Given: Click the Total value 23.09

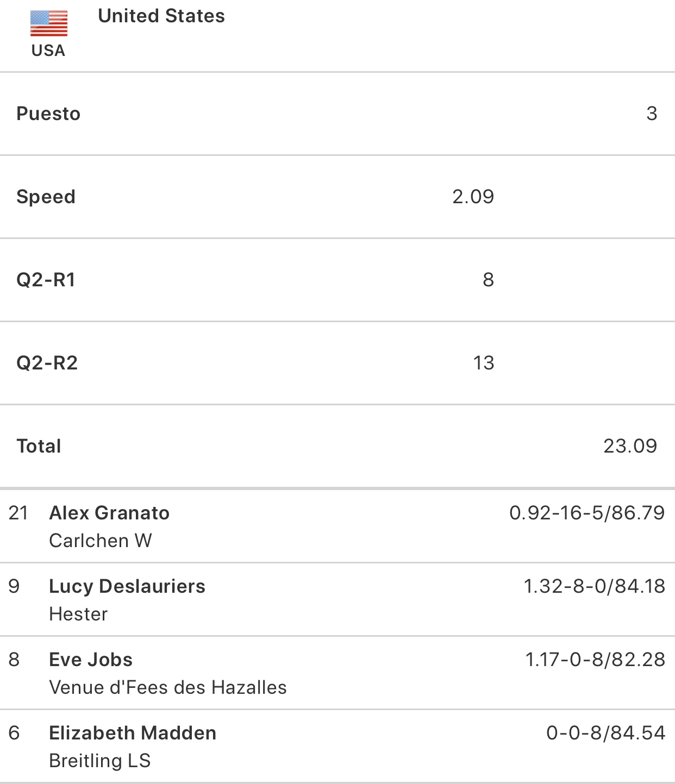Looking at the screenshot, I should (630, 446).
